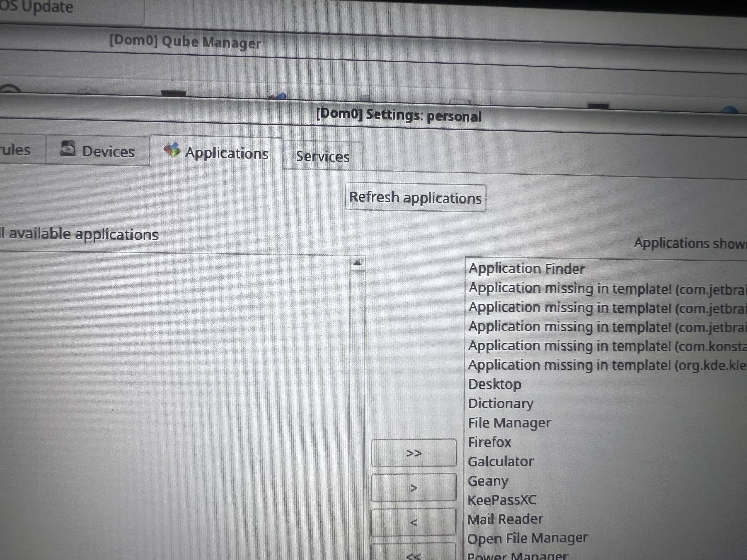Click the Qube Manager window title
Viewport: 747px width, 560px height.
click(185, 43)
